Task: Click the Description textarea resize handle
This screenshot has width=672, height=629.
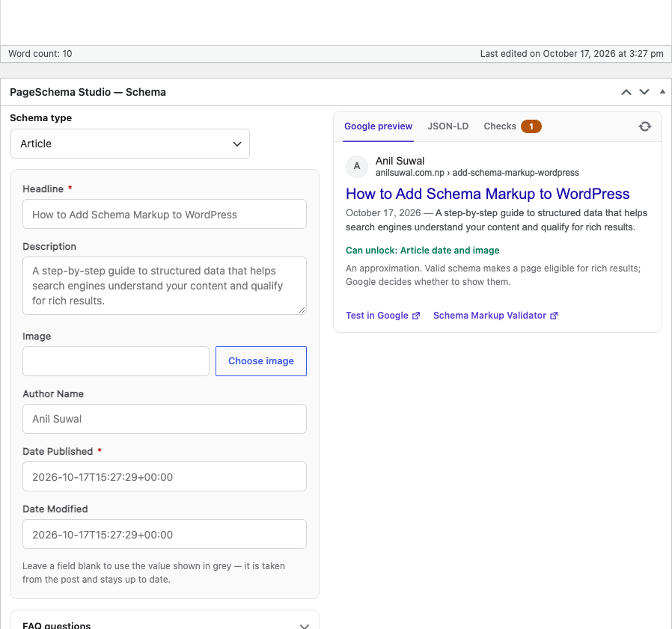Action: [302, 310]
